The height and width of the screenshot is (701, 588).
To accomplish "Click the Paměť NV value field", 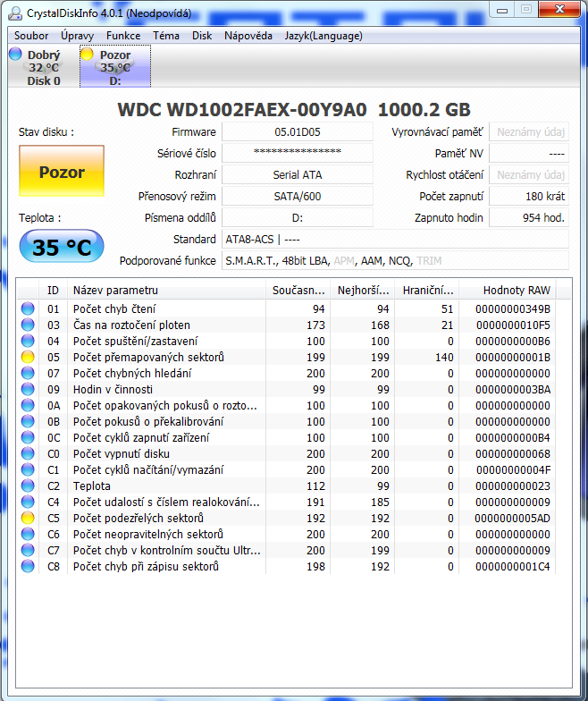I will pos(529,154).
